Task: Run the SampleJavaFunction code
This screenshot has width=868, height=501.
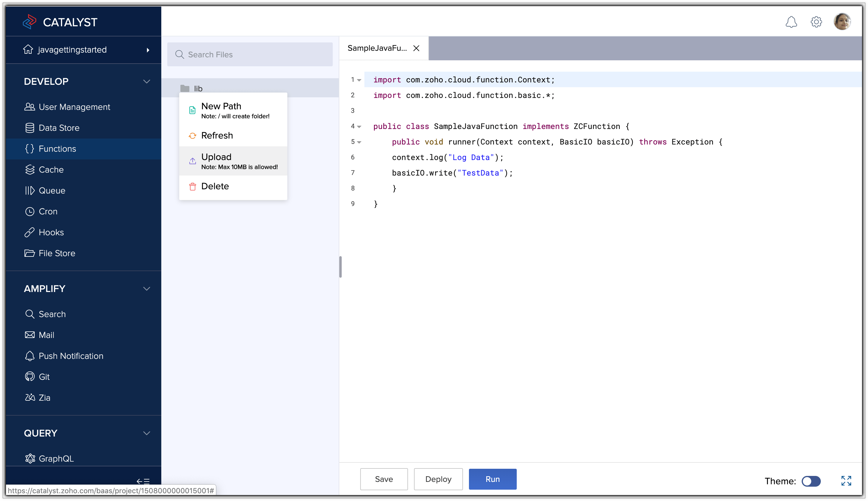Action: (x=492, y=479)
